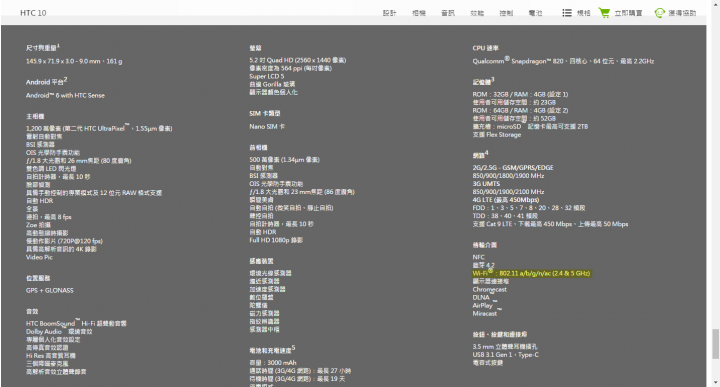The image size is (720, 387).
Task: Open the 設計 section tab
Action: tap(389, 13)
